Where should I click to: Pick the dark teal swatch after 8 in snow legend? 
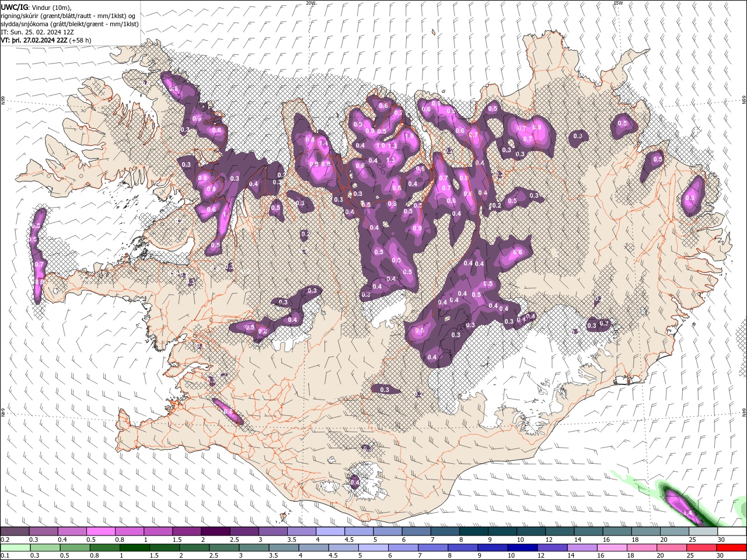(x=474, y=531)
